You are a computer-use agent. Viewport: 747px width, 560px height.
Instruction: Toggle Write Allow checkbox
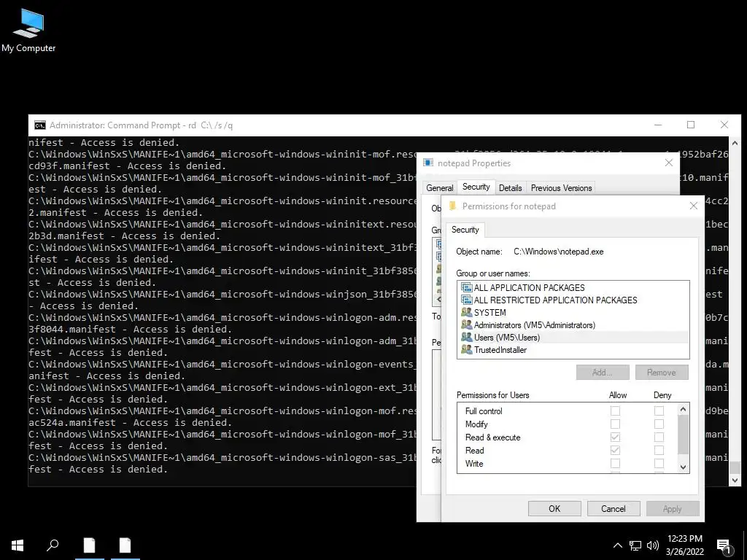(x=615, y=463)
